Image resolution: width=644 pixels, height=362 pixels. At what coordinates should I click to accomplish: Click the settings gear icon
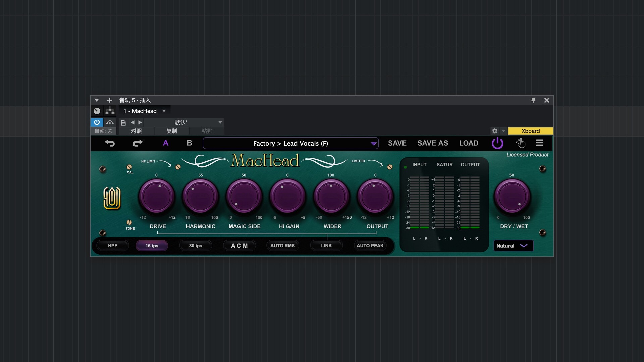[494, 131]
